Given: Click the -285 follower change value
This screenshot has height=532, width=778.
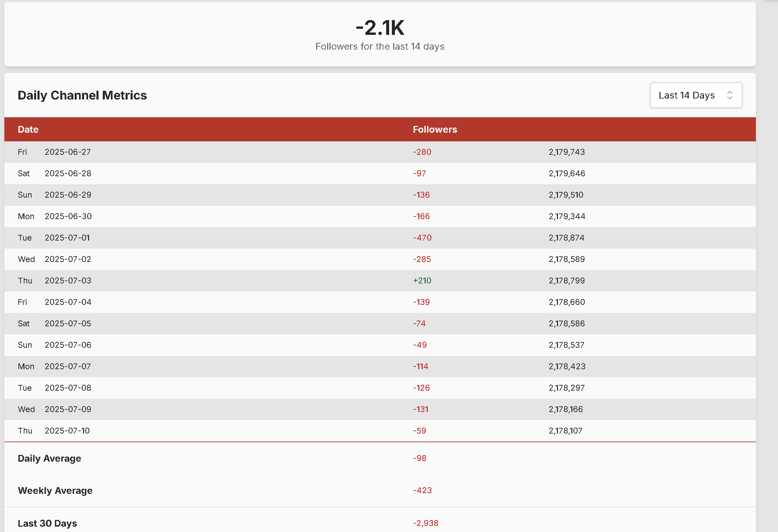Looking at the screenshot, I should 422,259.
